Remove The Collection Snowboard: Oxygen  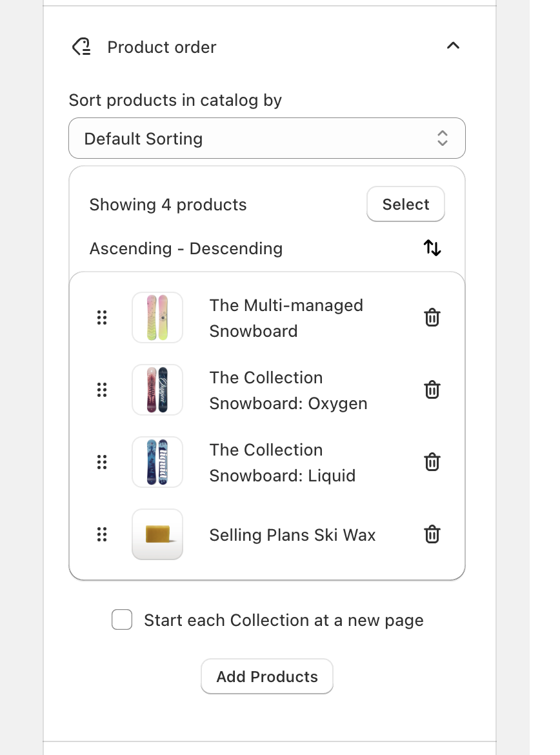coord(432,390)
